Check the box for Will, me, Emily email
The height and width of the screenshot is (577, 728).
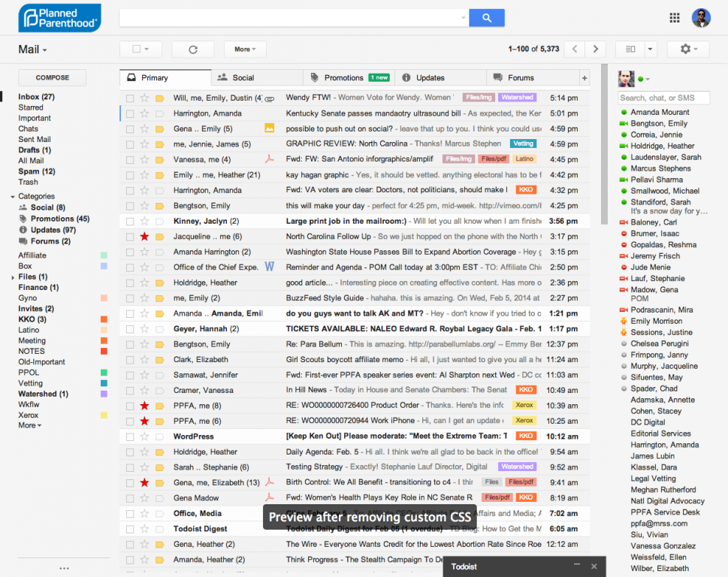(130, 98)
